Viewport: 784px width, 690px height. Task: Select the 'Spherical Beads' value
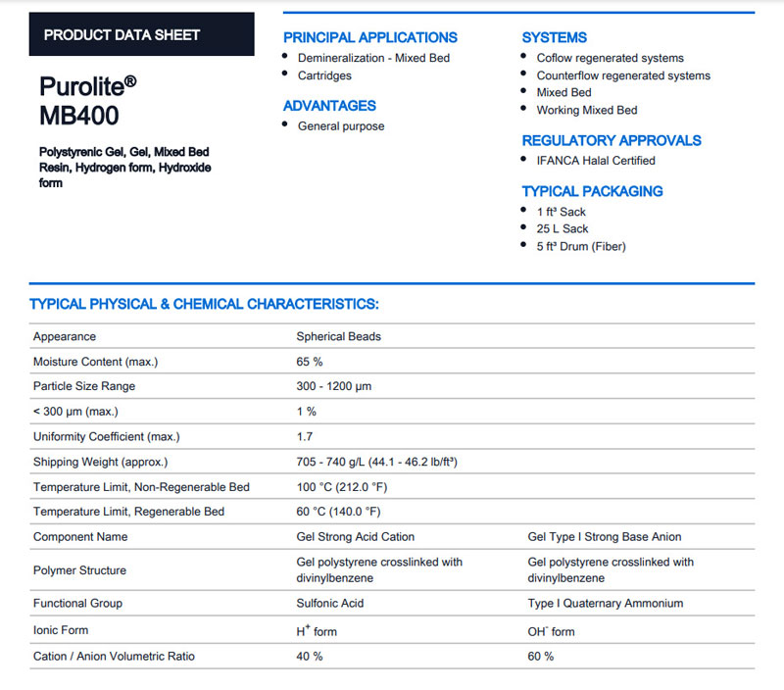pyautogui.click(x=338, y=336)
